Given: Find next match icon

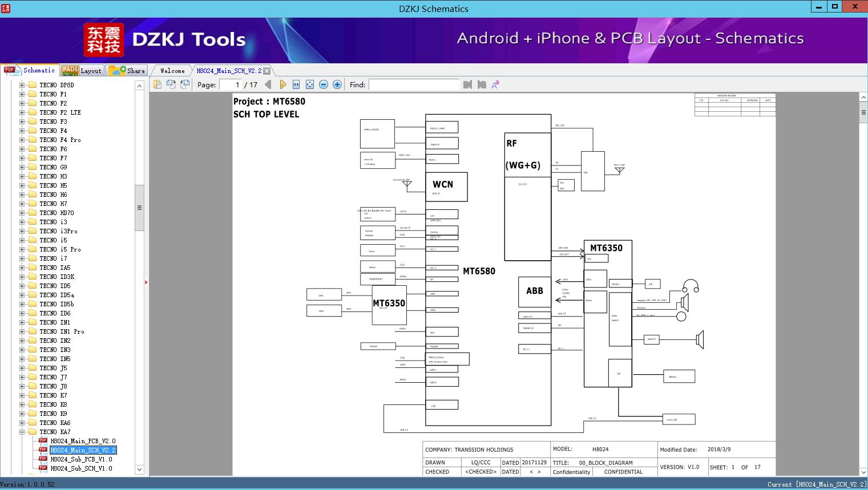Looking at the screenshot, I should pyautogui.click(x=482, y=84).
